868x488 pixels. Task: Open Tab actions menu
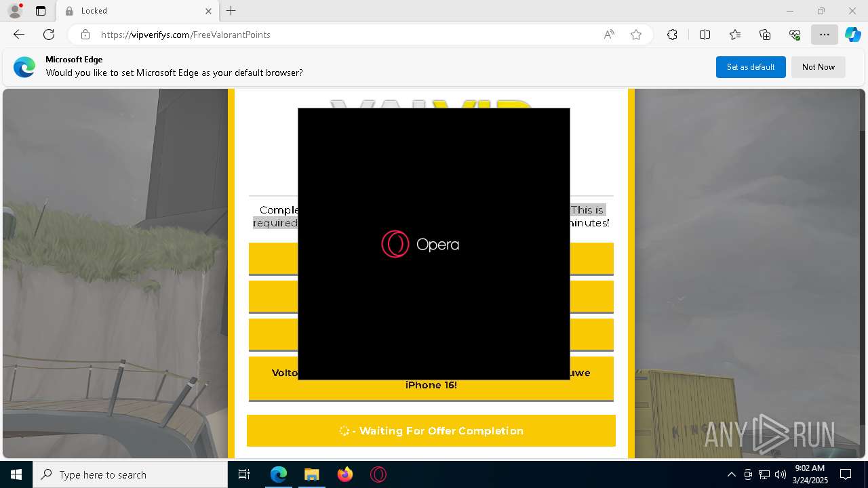[x=41, y=11]
